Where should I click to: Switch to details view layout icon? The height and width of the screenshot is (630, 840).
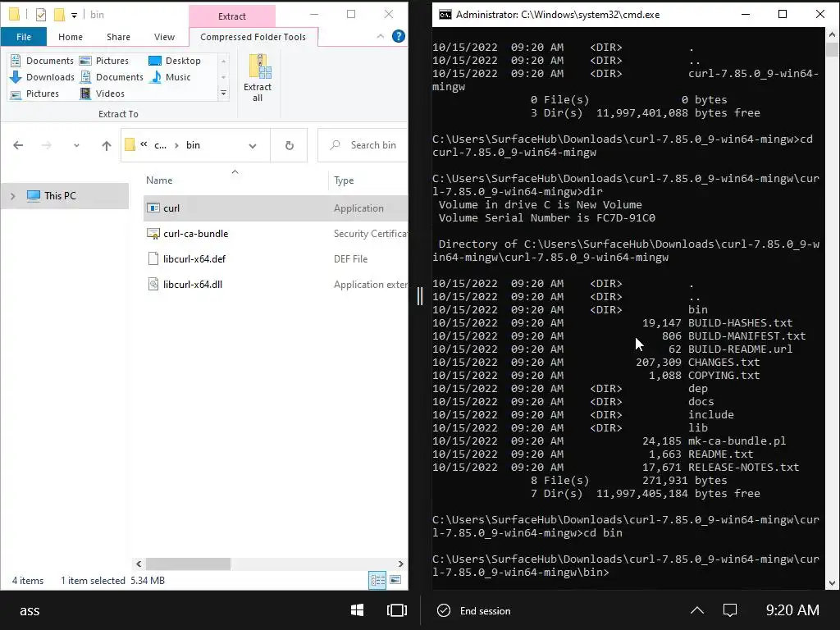pos(377,580)
